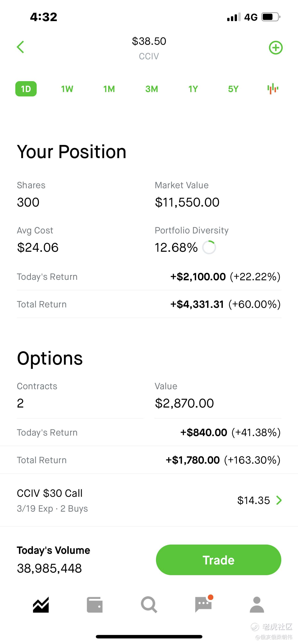
Task: Tap the green back arrow icon
Action: [20, 47]
